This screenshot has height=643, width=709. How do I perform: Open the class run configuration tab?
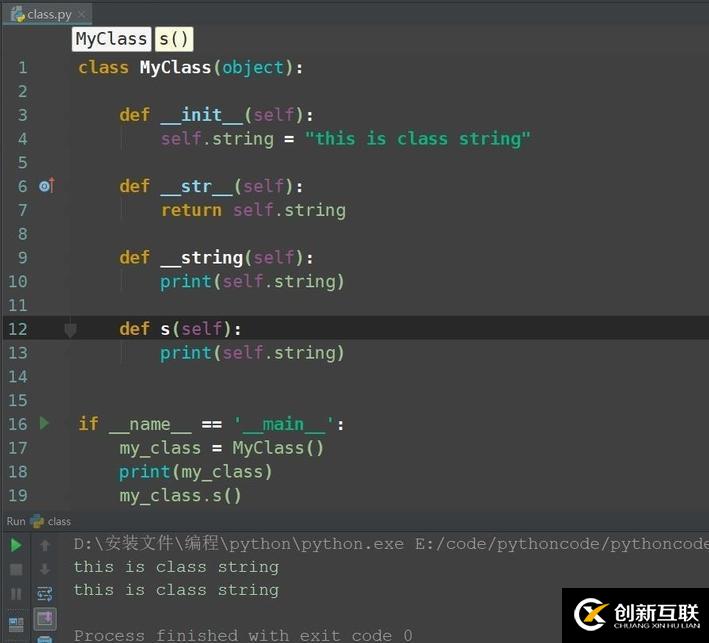51,521
